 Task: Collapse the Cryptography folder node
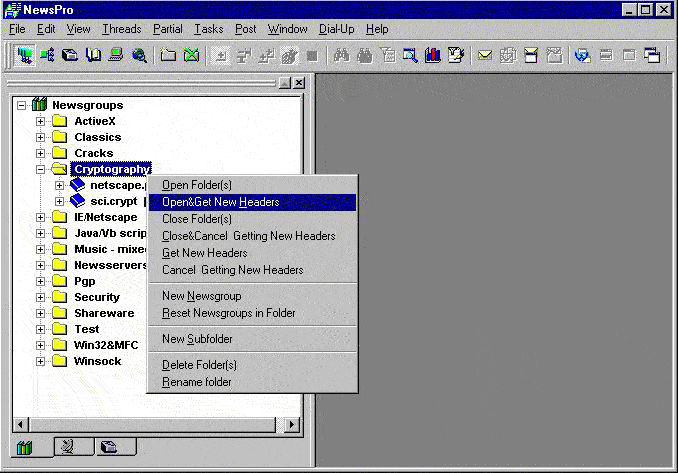41,169
